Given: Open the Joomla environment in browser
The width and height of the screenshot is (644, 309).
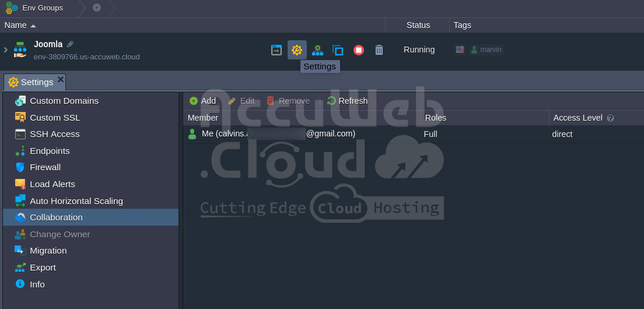Looking at the screenshot, I should [276, 50].
